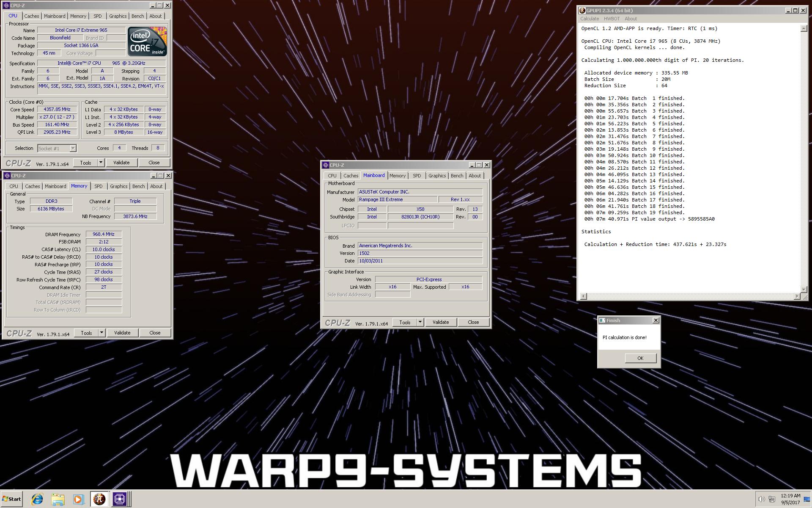Image resolution: width=812 pixels, height=508 pixels.
Task: Click the Rampage III Extreme model field
Action: coord(398,199)
